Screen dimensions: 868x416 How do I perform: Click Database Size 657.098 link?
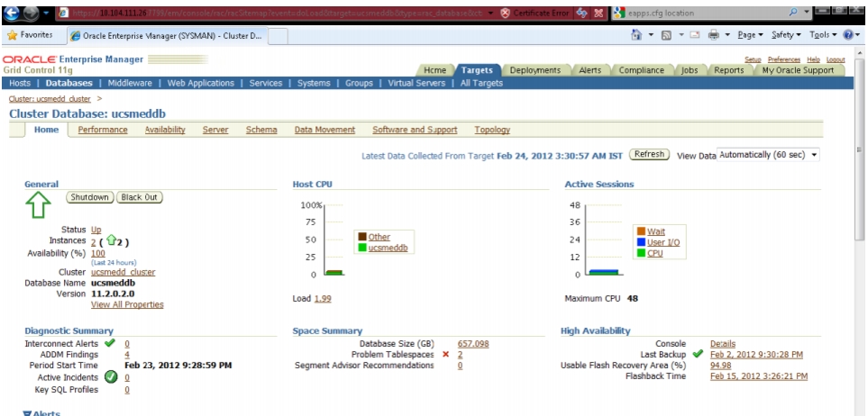tap(473, 344)
